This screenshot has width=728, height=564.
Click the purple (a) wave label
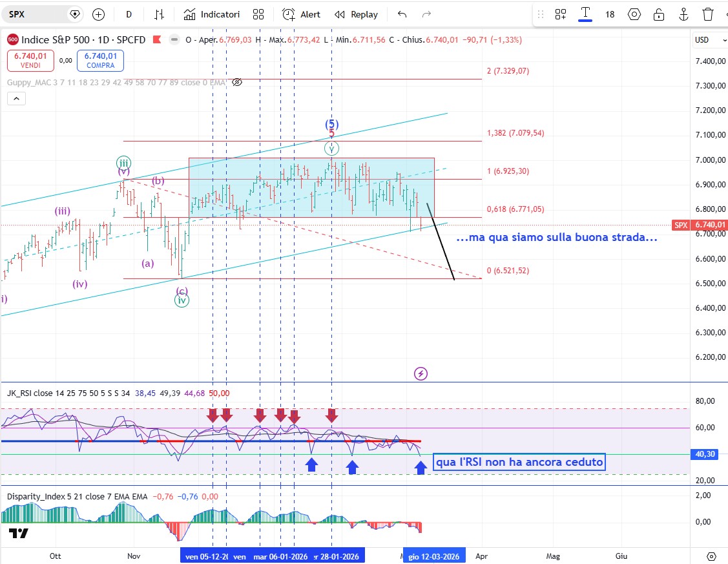(148, 264)
